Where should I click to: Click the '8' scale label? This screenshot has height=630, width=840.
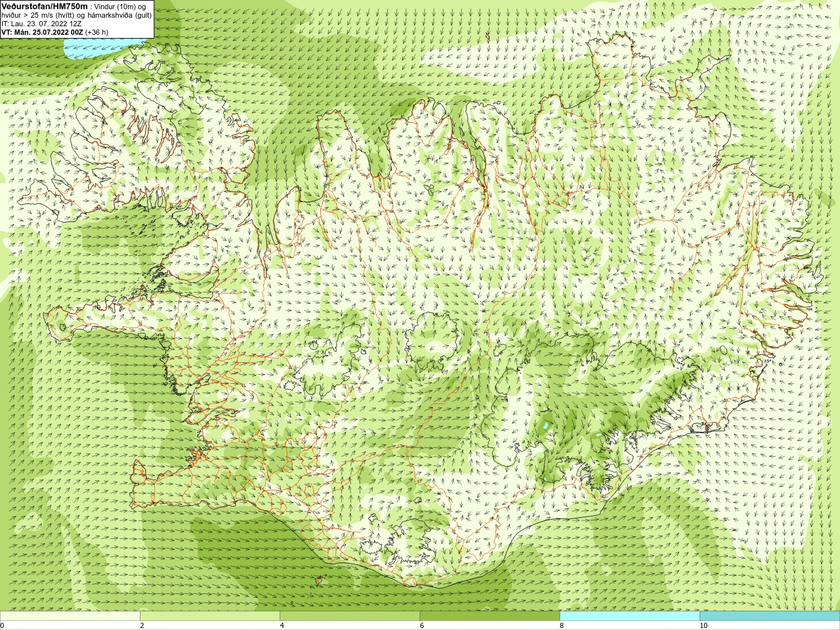[x=562, y=625]
